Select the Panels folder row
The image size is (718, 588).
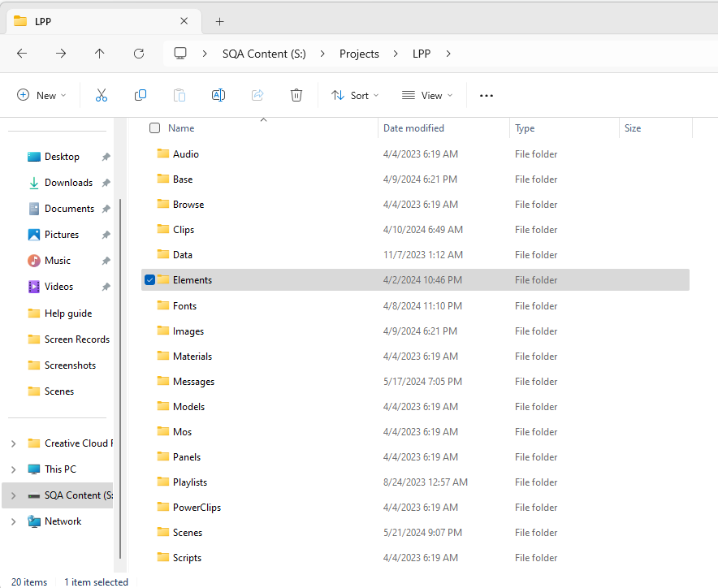415,457
